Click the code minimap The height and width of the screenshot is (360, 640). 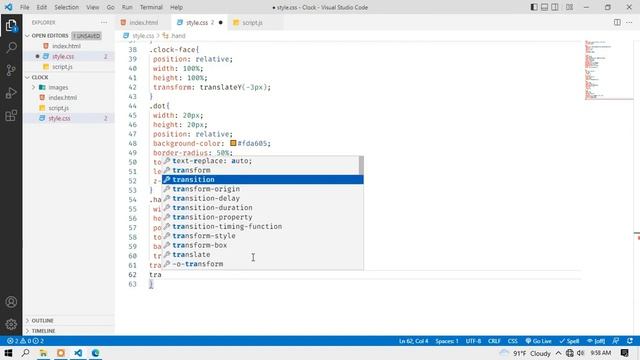click(x=609, y=69)
